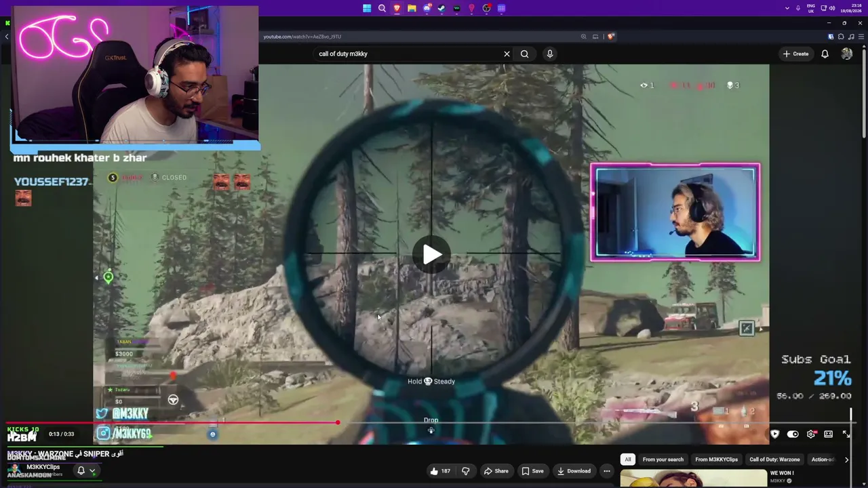
Task: Open the media control music-note icon
Action: (850, 37)
